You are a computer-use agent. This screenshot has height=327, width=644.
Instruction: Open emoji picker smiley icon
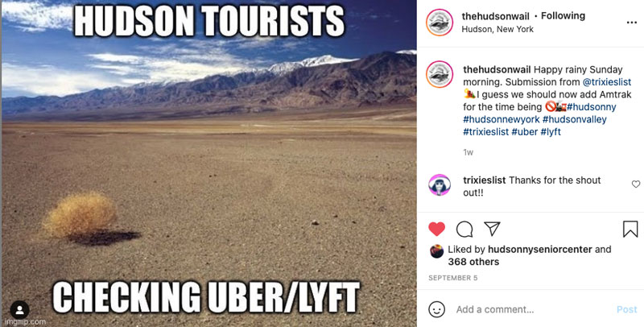tap(436, 309)
